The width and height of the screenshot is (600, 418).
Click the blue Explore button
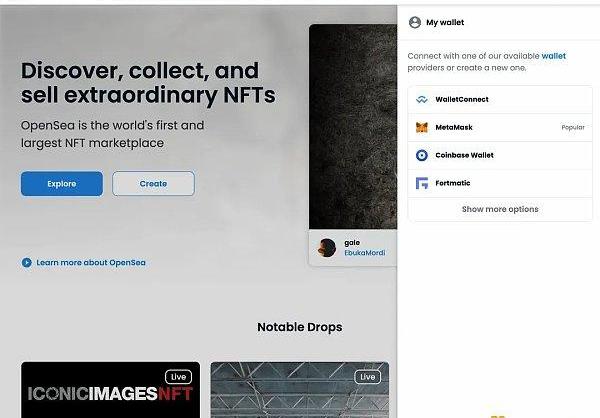(x=62, y=184)
